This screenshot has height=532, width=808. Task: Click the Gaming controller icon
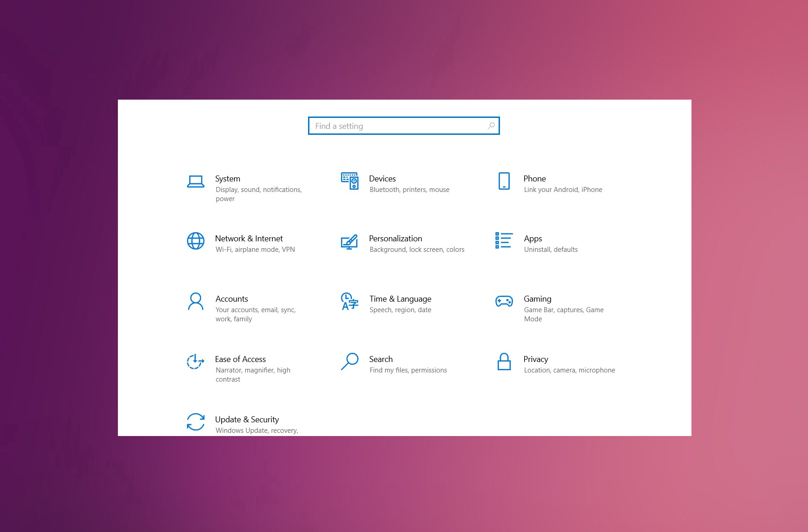tap(504, 301)
